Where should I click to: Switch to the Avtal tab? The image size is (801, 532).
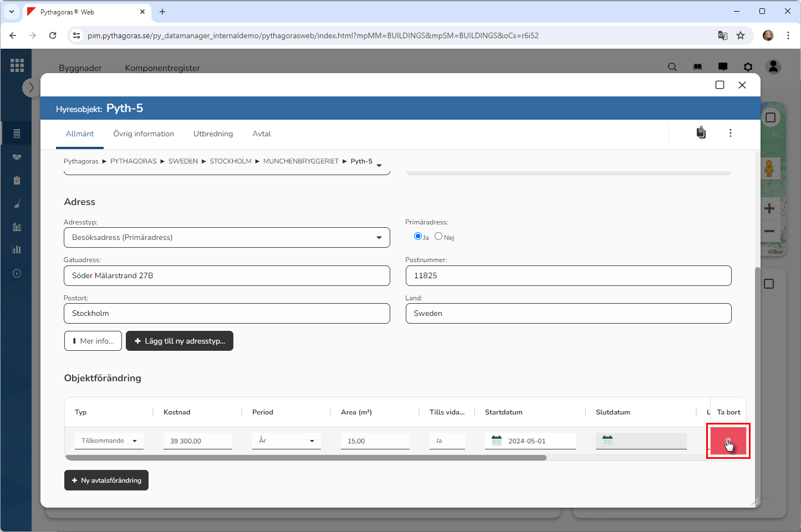262,134
